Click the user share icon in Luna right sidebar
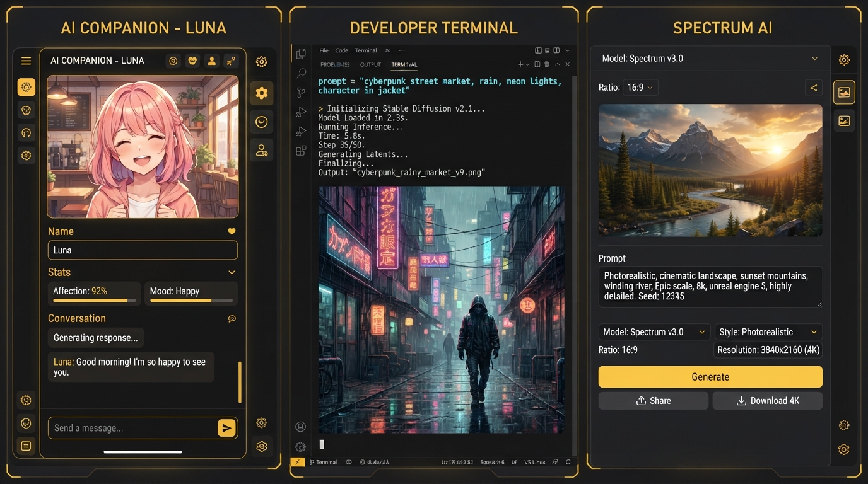Screen dimensions: 868x484 261,150
